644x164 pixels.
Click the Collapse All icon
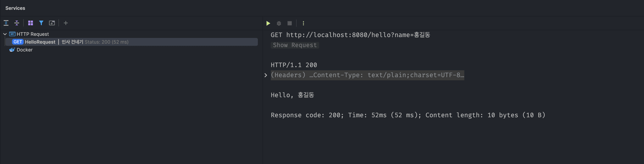(x=17, y=23)
